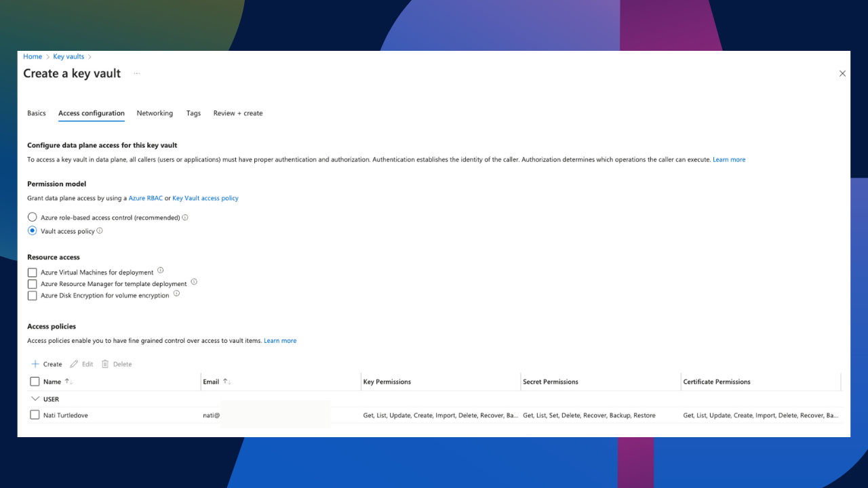868x488 pixels.
Task: Sort by the Email column arrows
Action: 227,382
